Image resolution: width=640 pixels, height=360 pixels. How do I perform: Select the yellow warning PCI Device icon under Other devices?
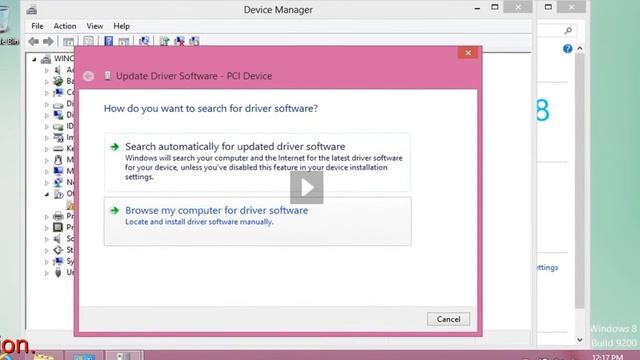click(x=70, y=204)
